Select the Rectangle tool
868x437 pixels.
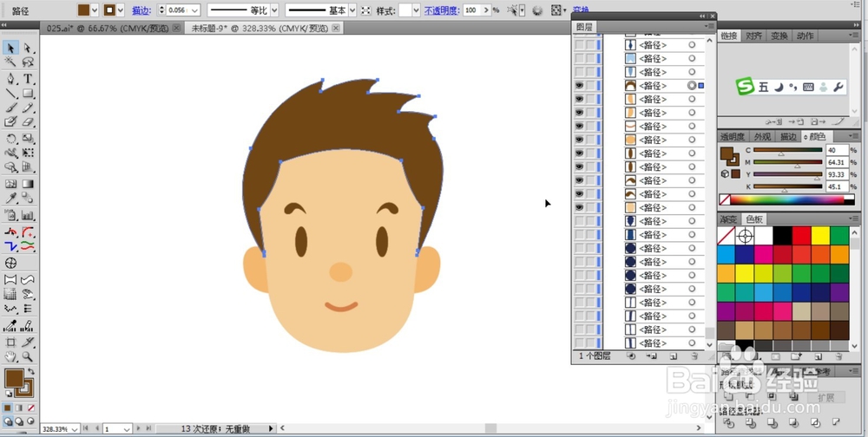pos(28,93)
